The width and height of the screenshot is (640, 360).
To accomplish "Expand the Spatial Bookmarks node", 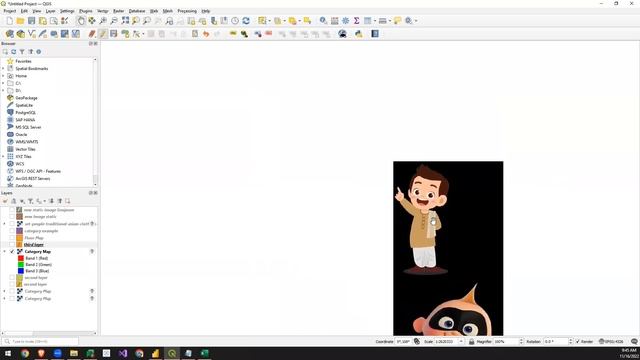I will click(3, 69).
